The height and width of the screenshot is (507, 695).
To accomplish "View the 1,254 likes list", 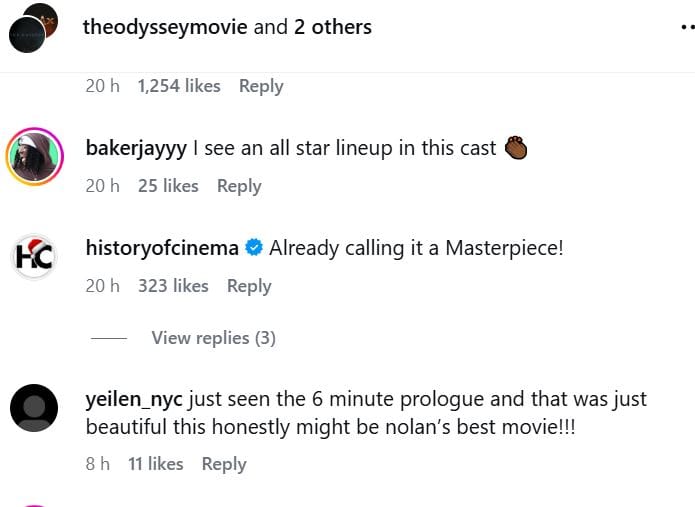I will pyautogui.click(x=179, y=86).
